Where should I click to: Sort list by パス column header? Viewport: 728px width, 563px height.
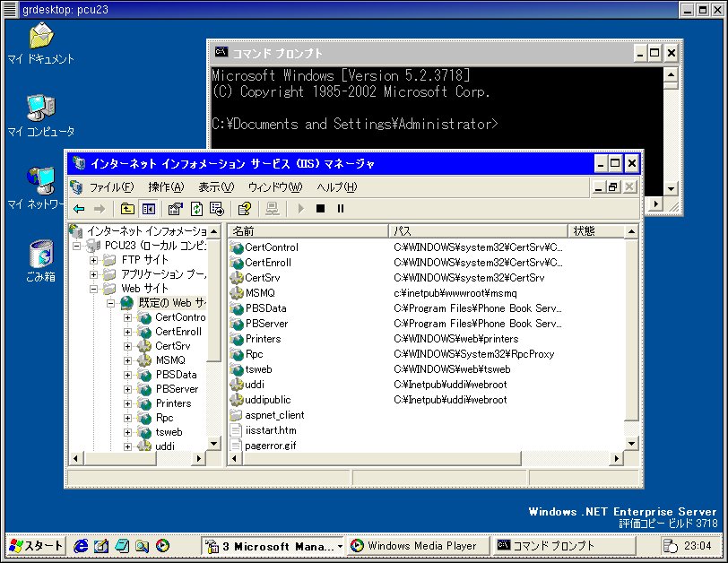[478, 230]
